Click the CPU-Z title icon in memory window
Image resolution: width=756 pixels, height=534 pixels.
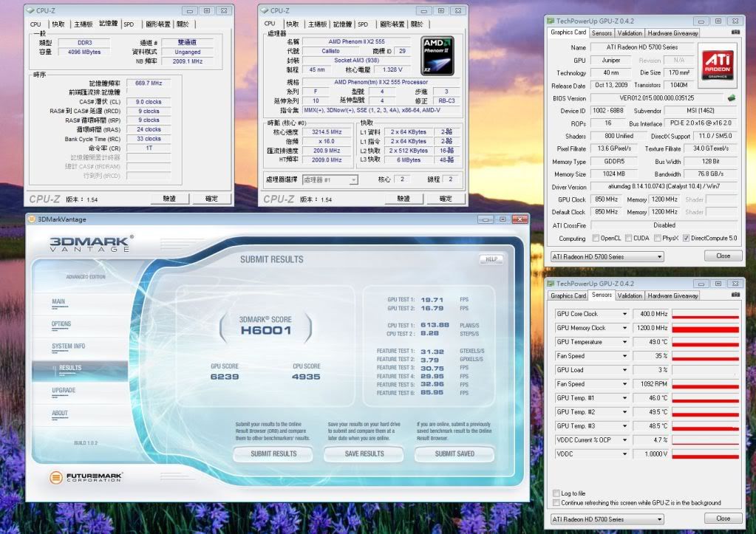tap(30, 10)
